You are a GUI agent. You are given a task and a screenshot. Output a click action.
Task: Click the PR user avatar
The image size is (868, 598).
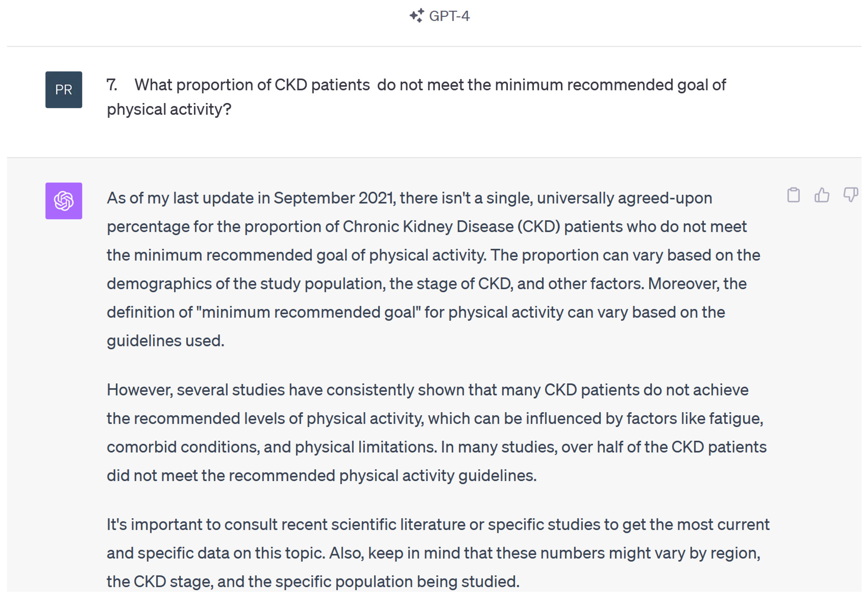point(64,90)
